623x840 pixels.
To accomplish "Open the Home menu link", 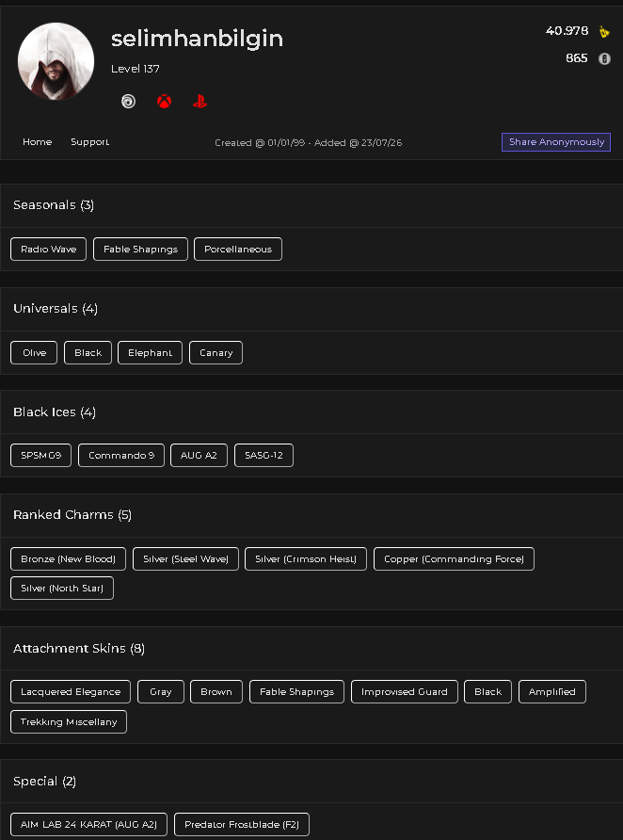I will pos(38,142).
